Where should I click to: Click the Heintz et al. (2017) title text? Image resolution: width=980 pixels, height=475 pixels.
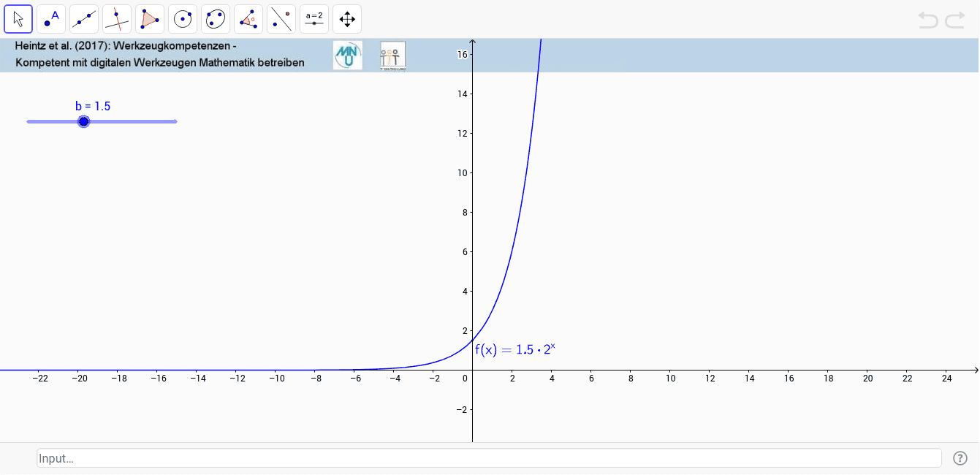point(126,45)
